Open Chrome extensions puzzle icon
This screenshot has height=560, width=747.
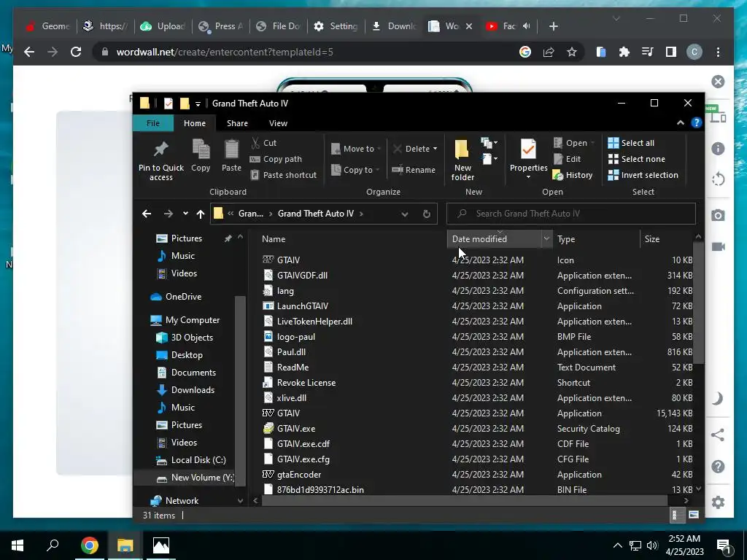pyautogui.click(x=624, y=52)
